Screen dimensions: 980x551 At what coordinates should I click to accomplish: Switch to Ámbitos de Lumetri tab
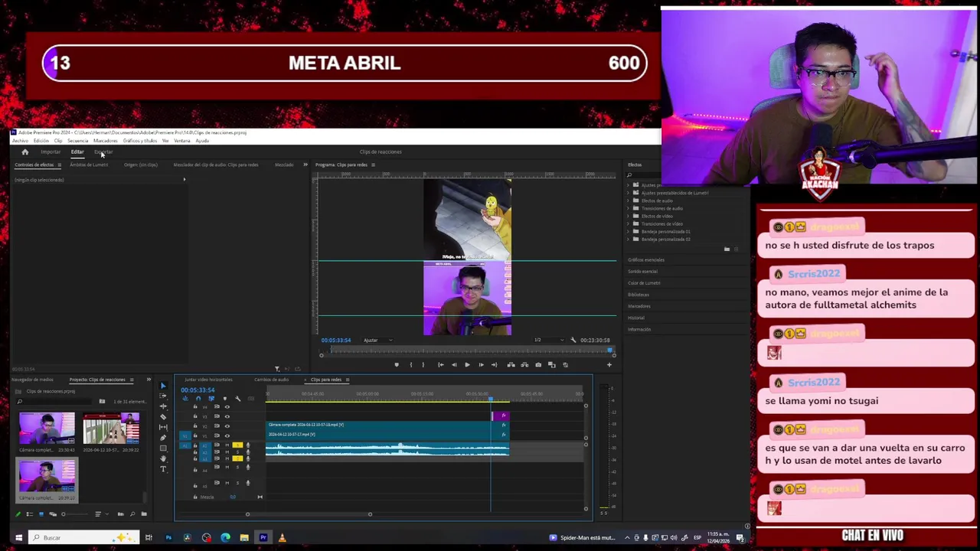(89, 165)
